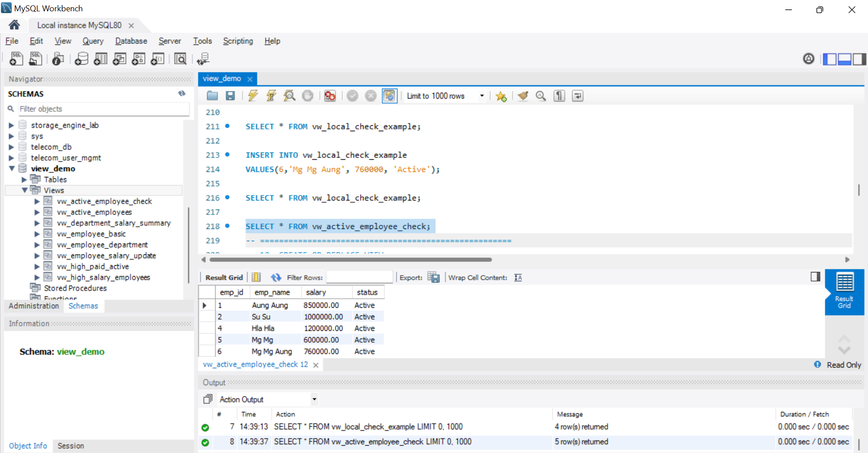
Task: Open the File menu
Action: [x=12, y=41]
